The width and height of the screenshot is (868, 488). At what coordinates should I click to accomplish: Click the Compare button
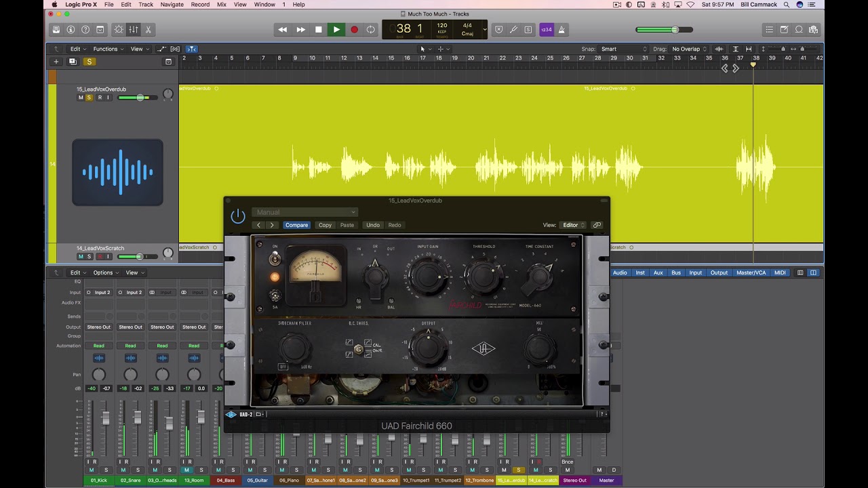click(296, 225)
